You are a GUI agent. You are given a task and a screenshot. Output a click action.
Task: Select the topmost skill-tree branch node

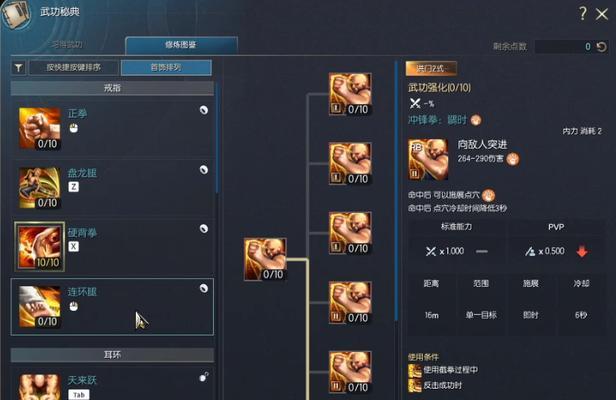pyautogui.click(x=350, y=94)
